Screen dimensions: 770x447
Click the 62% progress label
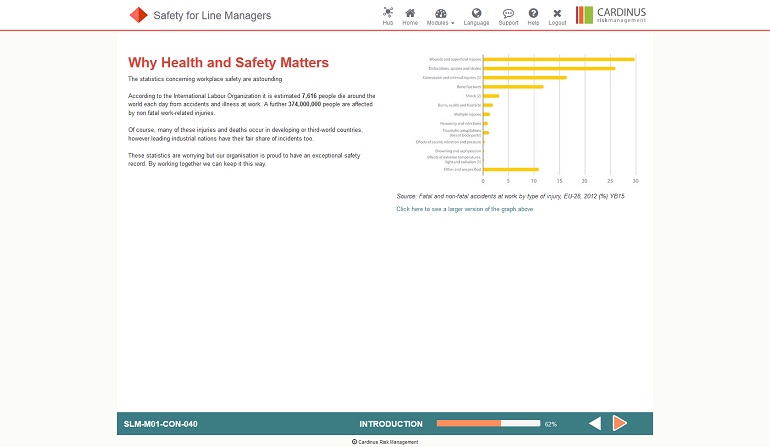coord(550,424)
